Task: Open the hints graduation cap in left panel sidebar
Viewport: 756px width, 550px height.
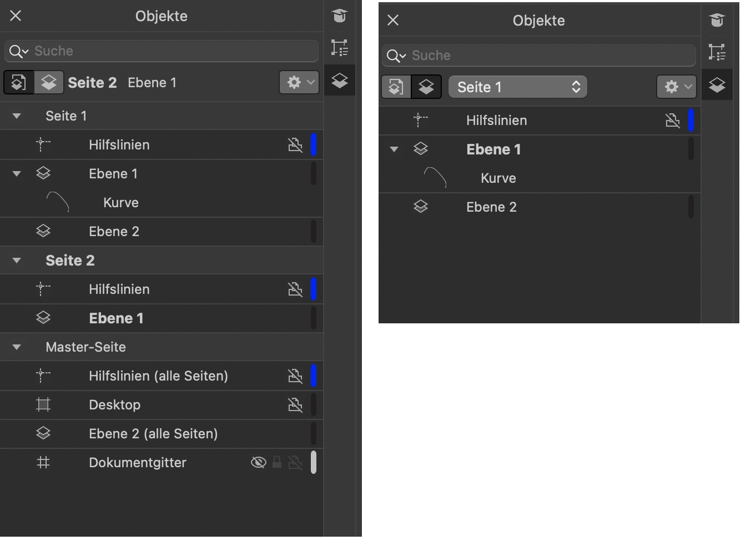Action: [x=340, y=16]
